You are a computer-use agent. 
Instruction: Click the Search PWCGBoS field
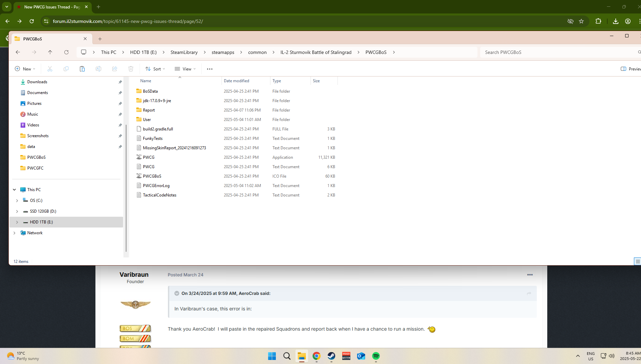556,52
